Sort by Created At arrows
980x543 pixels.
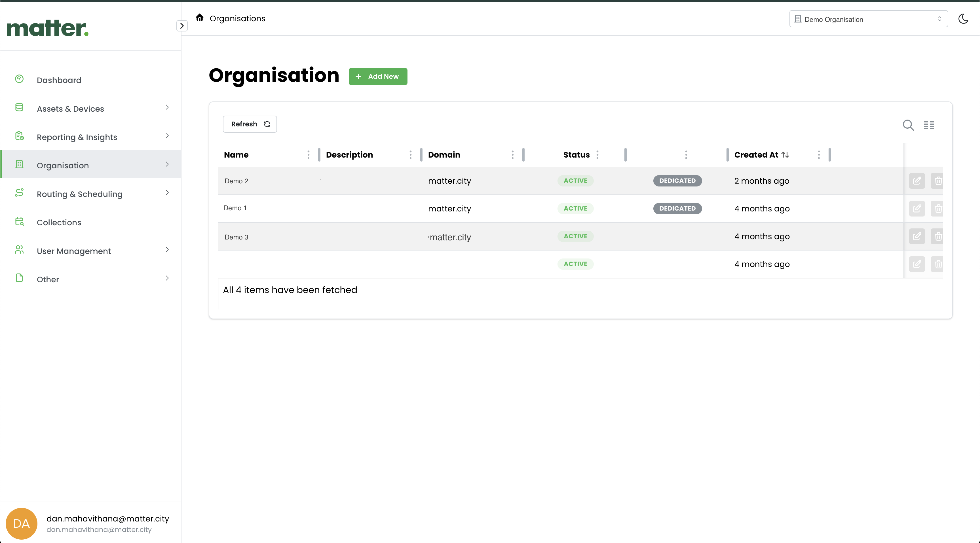coord(785,155)
